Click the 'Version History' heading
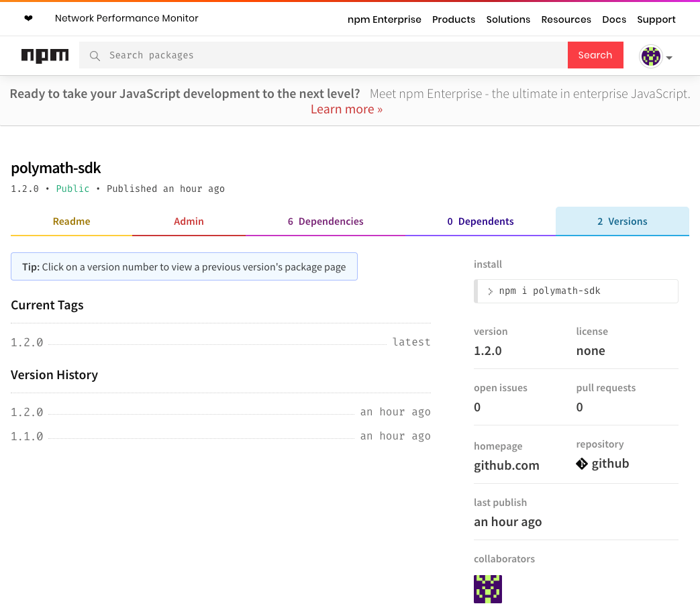The height and width of the screenshot is (612, 700). tap(54, 375)
